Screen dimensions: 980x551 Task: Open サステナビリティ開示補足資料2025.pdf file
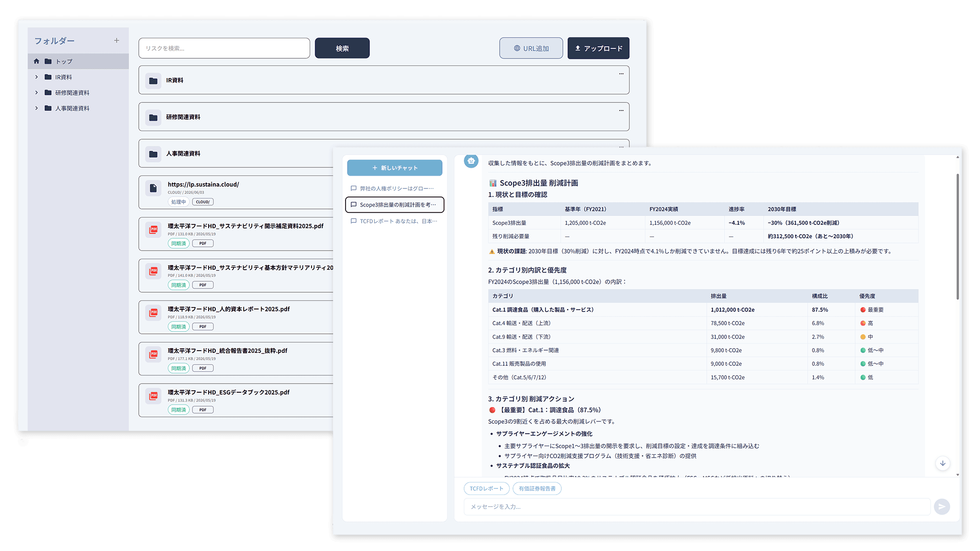point(245,226)
